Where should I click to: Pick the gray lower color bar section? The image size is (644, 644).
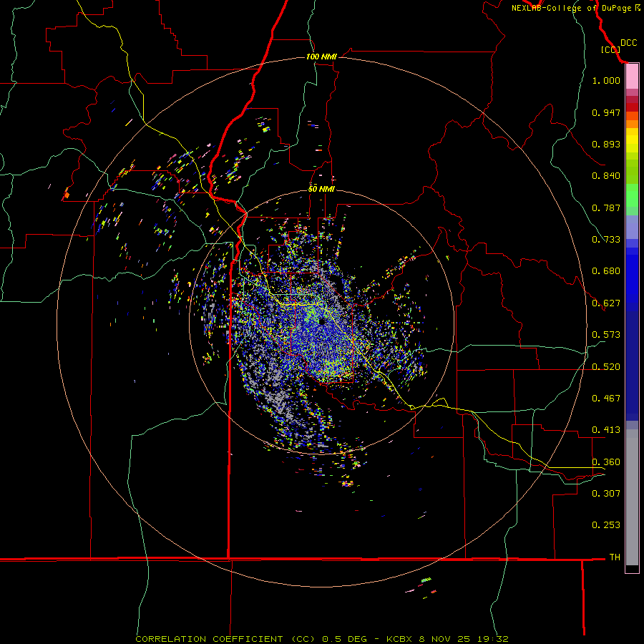[x=632, y=497]
